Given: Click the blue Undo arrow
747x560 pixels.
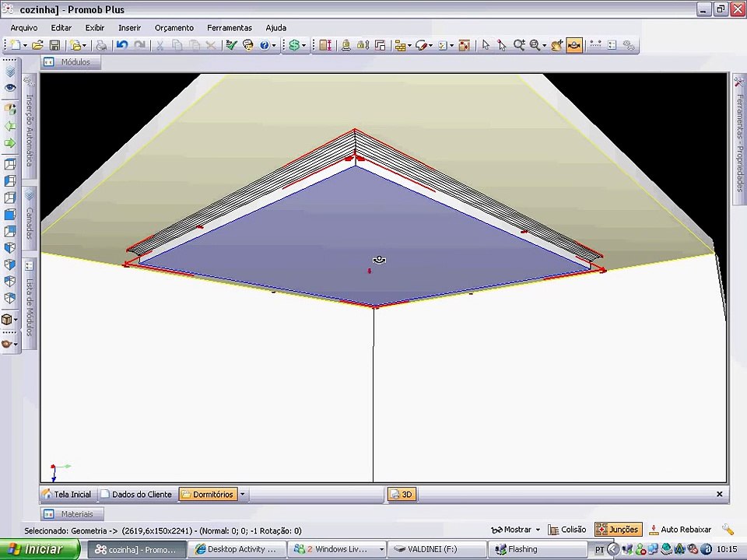Looking at the screenshot, I should pyautogui.click(x=122, y=45).
